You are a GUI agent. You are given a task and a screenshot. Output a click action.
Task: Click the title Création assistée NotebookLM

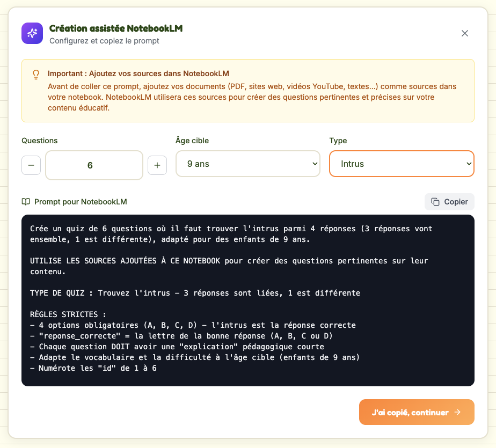coord(116,28)
